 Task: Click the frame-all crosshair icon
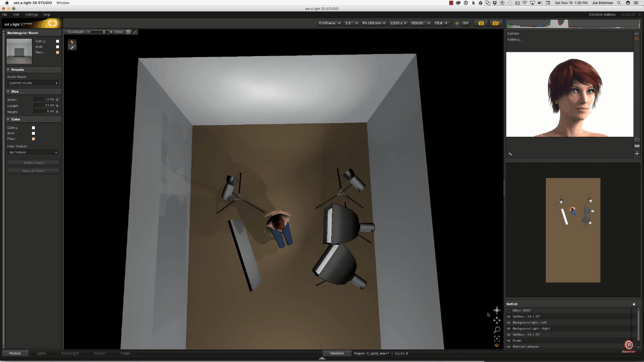pyautogui.click(x=497, y=338)
